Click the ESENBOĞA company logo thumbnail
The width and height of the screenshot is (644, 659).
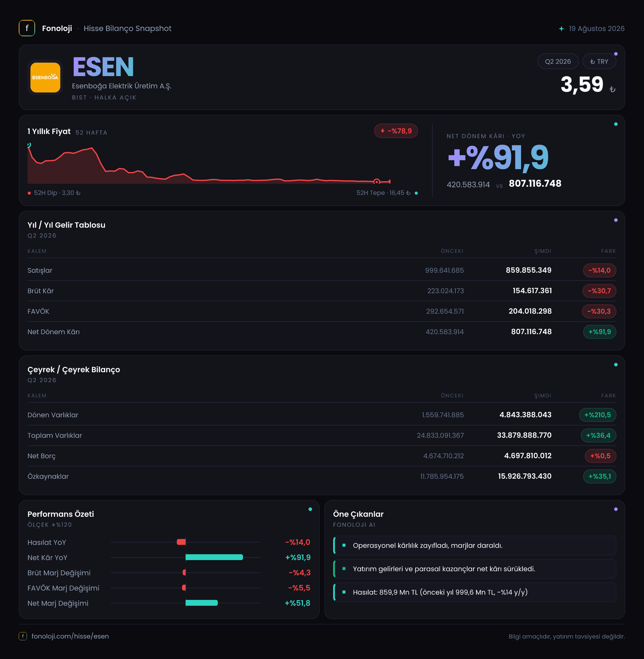[45, 78]
